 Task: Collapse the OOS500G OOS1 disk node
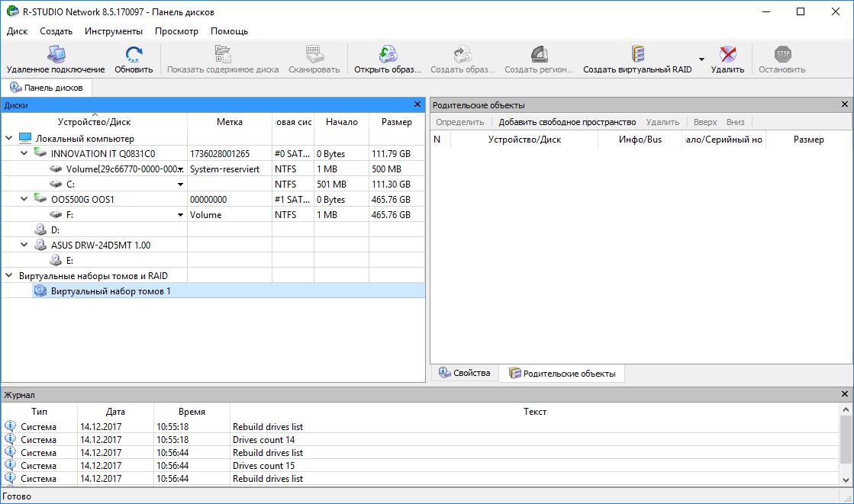(24, 199)
